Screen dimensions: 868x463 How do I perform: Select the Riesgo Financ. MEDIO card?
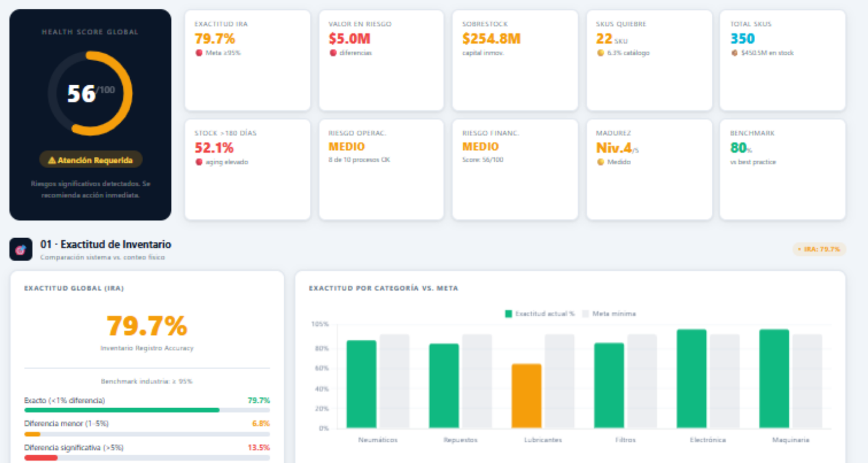coord(515,169)
